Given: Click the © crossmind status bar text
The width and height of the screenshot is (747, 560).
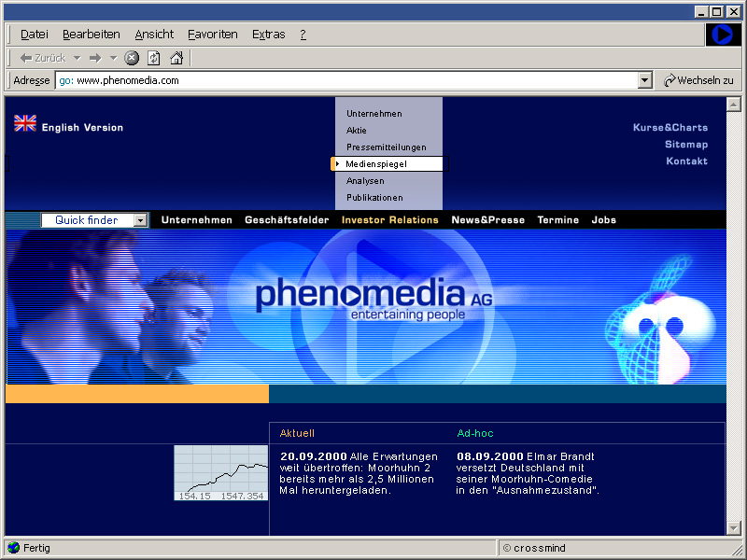Looking at the screenshot, I should point(534,548).
